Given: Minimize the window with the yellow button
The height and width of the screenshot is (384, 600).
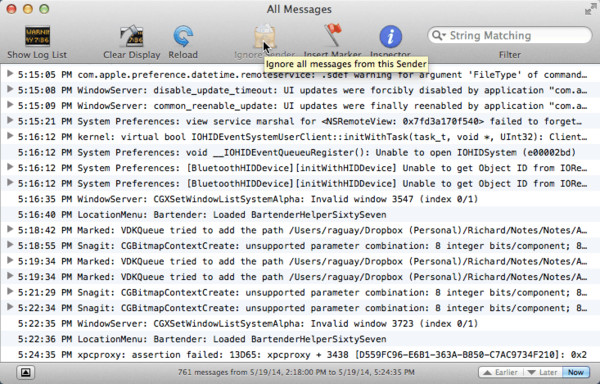Looking at the screenshot, I should tap(28, 9).
